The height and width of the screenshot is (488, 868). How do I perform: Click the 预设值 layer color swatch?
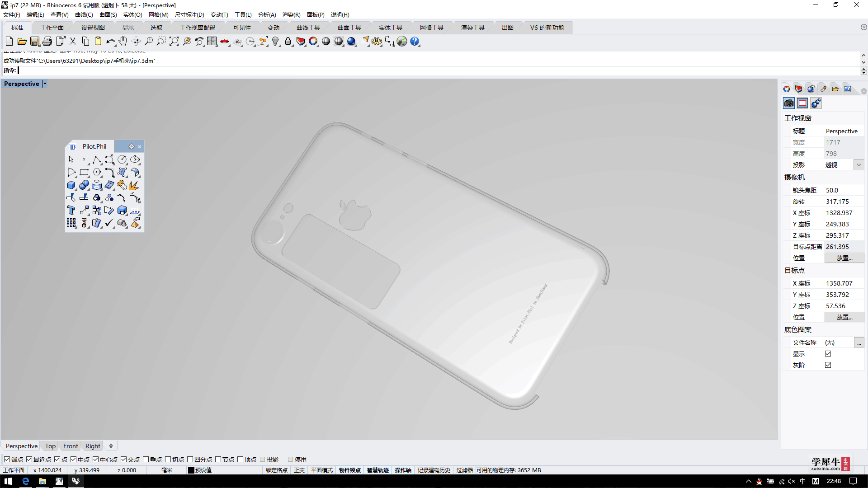(x=191, y=470)
